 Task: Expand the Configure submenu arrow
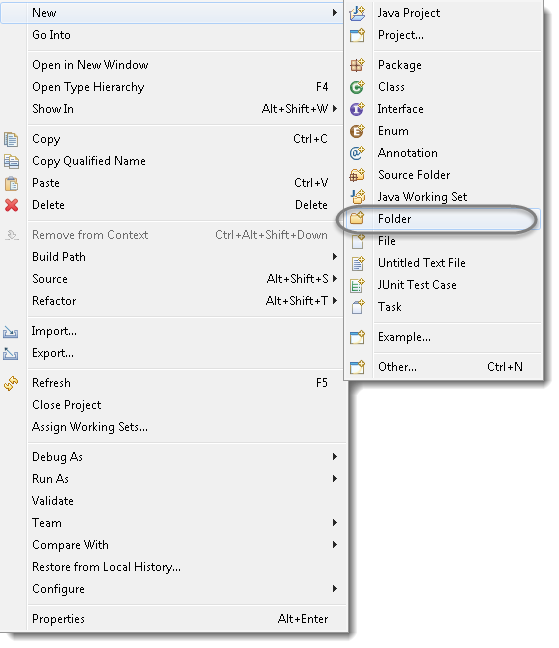pyautogui.click(x=335, y=588)
